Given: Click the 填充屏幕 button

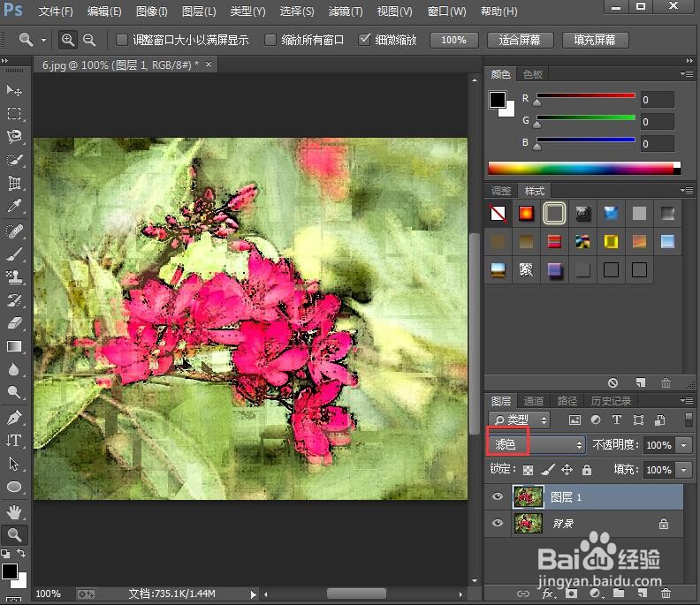Looking at the screenshot, I should tap(595, 40).
